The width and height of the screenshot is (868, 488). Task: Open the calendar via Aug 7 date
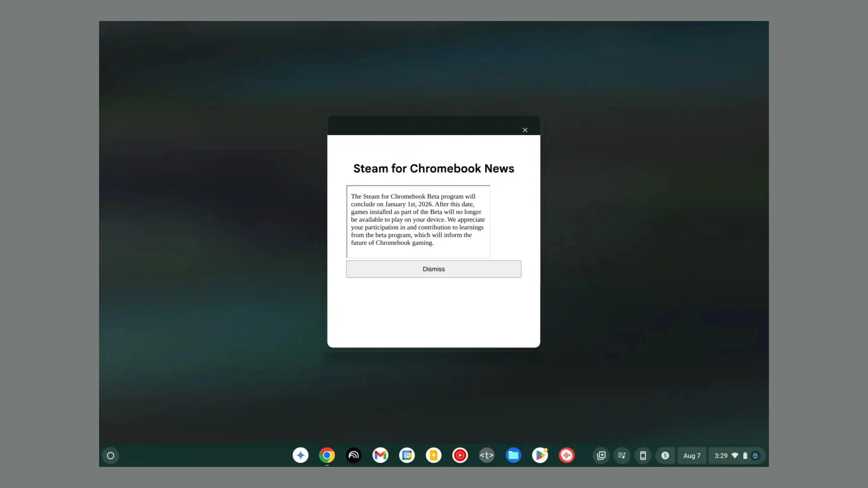coord(692,455)
